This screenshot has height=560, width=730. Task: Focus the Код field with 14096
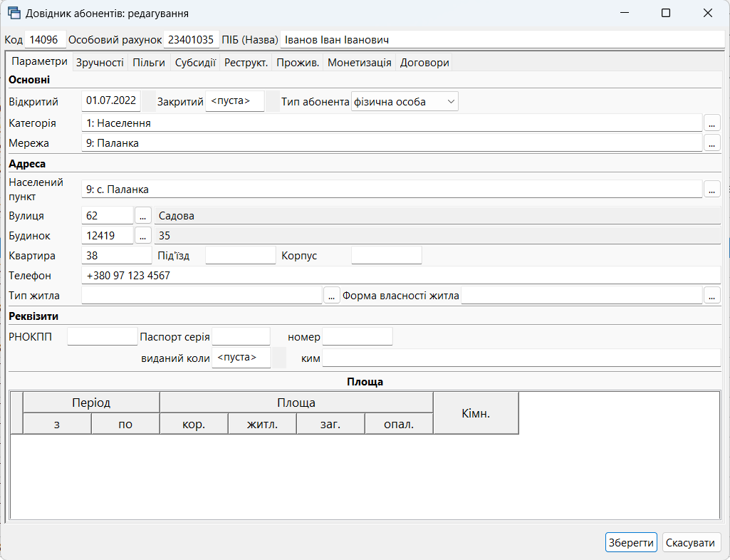45,40
